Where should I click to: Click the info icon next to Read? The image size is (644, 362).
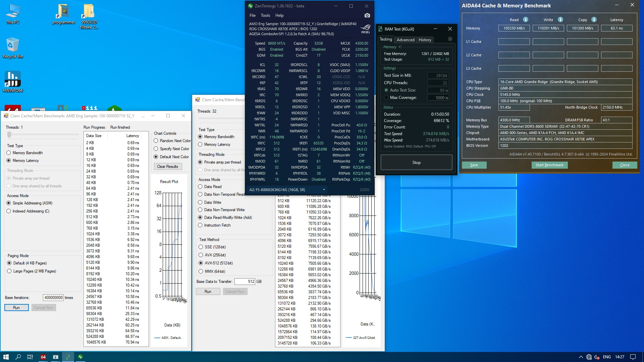[526, 19]
